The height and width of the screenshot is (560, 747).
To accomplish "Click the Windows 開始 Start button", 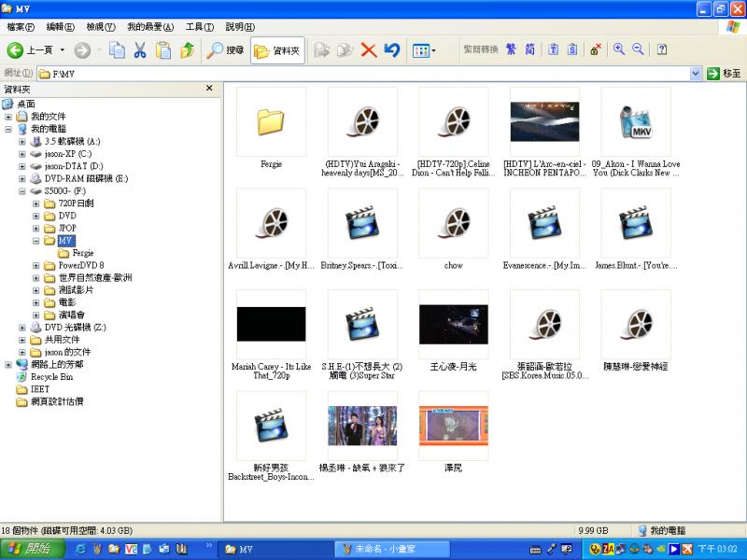I will [28, 549].
